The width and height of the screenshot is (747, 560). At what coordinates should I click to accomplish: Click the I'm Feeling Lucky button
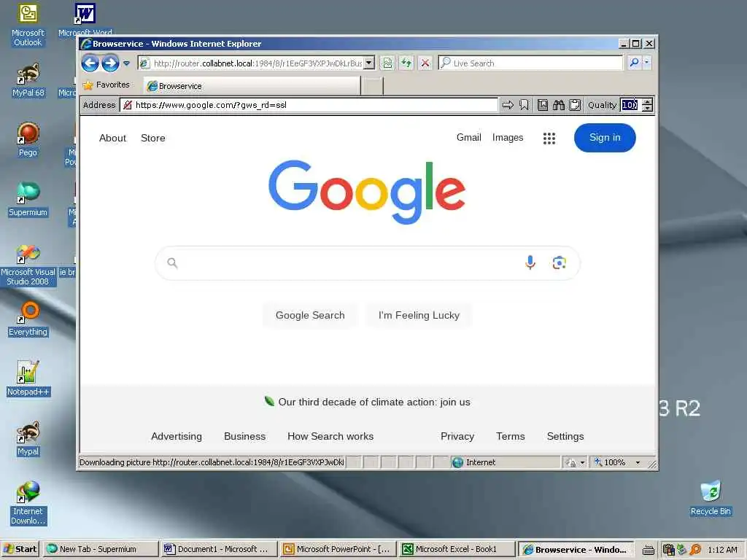pyautogui.click(x=419, y=315)
